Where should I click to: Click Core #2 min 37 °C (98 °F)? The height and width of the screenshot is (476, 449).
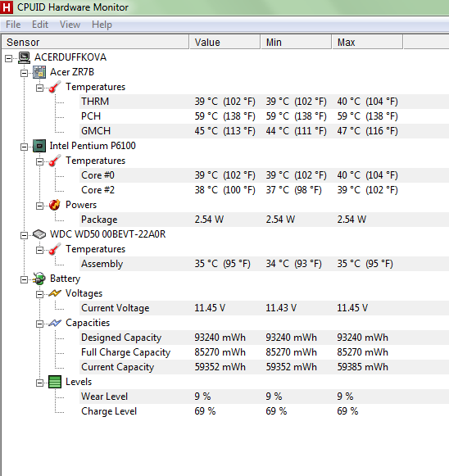coord(293,190)
